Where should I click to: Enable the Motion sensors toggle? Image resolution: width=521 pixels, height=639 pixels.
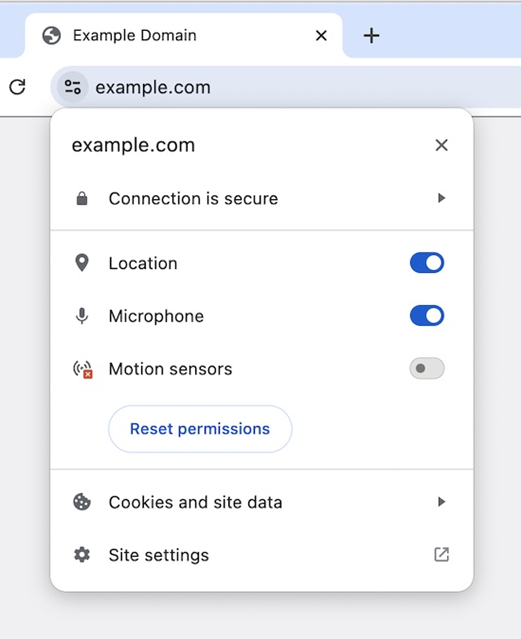click(427, 368)
